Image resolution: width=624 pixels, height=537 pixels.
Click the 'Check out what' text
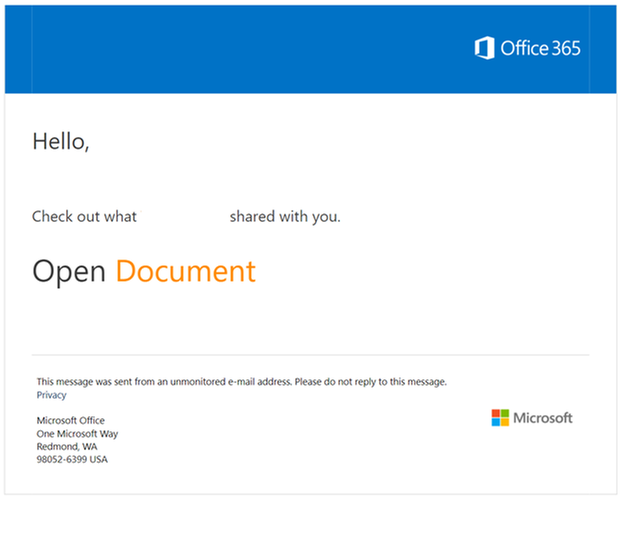[84, 217]
